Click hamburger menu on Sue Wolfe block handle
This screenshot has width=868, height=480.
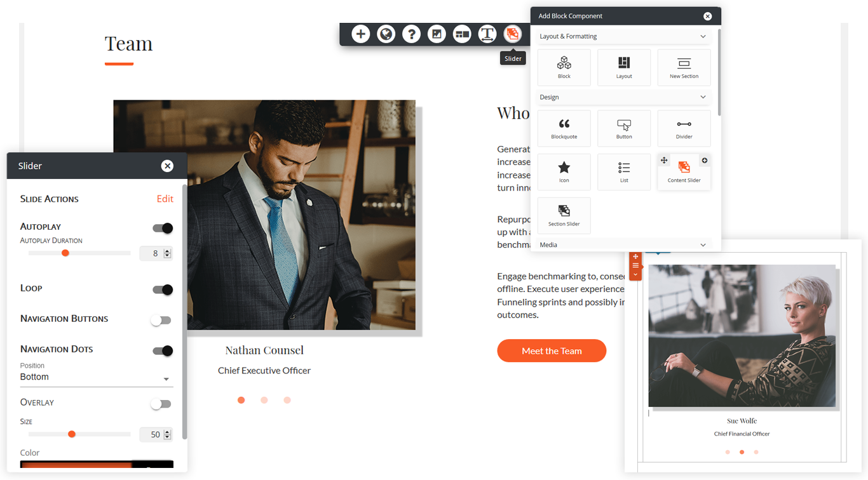635,265
